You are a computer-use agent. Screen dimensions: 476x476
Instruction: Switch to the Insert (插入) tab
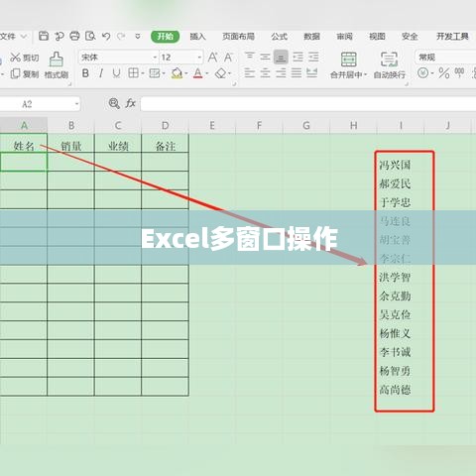pyautogui.click(x=197, y=36)
